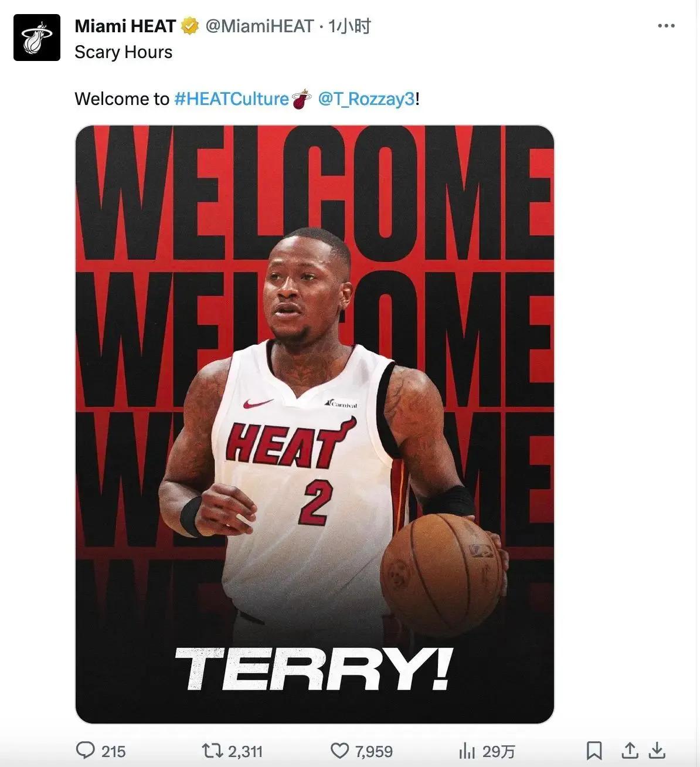Click the Miami HEAT display name
Viewport: 700px width, 767px height.
coord(125,26)
